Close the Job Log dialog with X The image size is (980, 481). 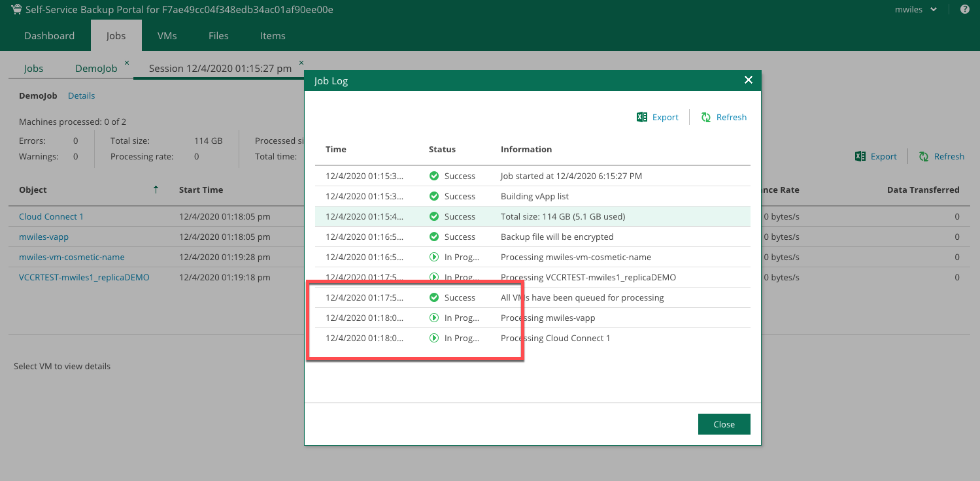click(x=749, y=80)
